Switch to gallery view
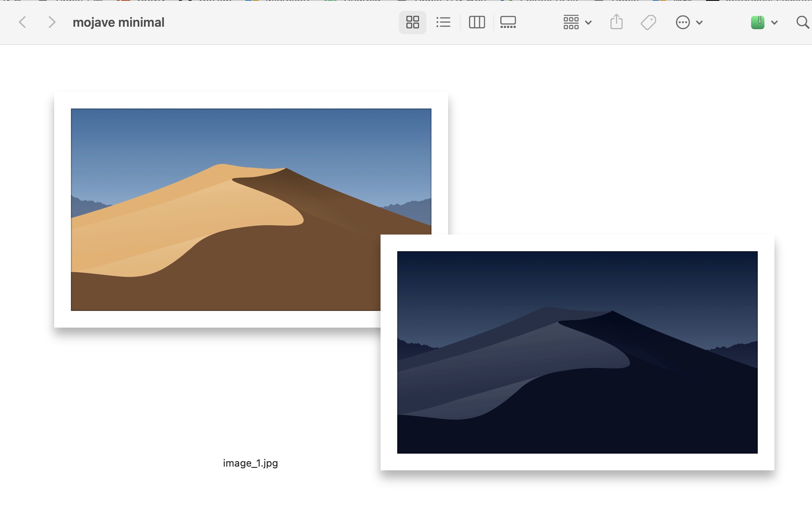 [x=508, y=22]
